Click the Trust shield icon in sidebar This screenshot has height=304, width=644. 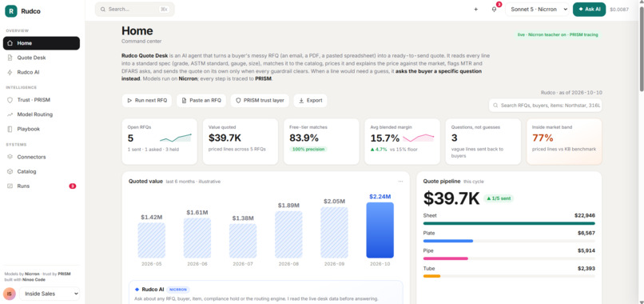(x=10, y=100)
